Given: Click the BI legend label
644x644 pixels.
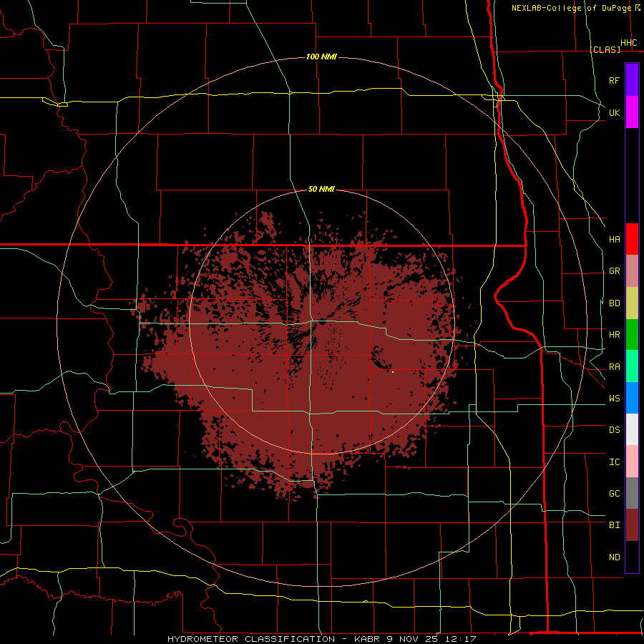Looking at the screenshot, I should point(615,525).
